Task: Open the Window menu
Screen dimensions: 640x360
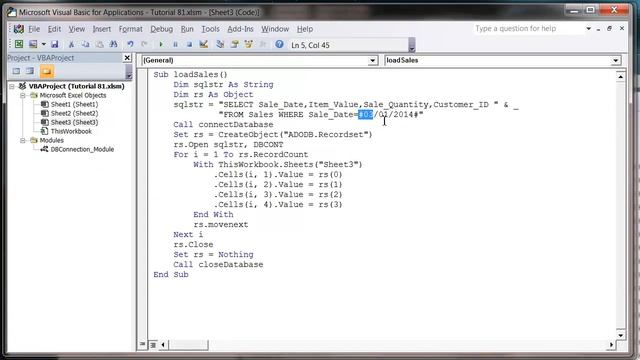Action: tap(275, 29)
